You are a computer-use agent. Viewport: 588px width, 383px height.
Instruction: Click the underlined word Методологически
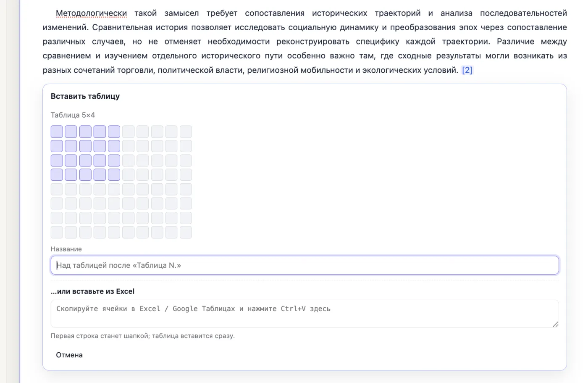[x=92, y=13]
